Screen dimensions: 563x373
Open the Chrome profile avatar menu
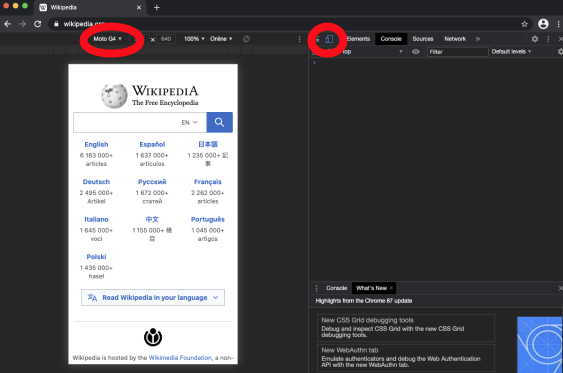(x=543, y=24)
